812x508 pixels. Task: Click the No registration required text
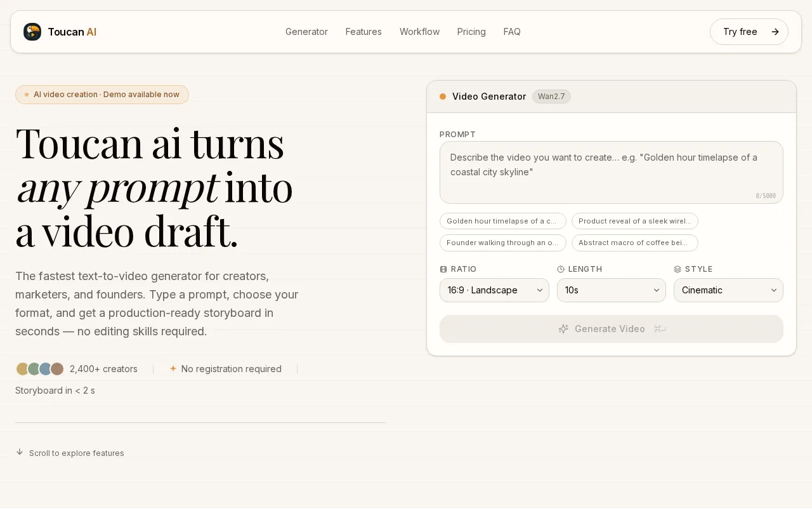[232, 369]
